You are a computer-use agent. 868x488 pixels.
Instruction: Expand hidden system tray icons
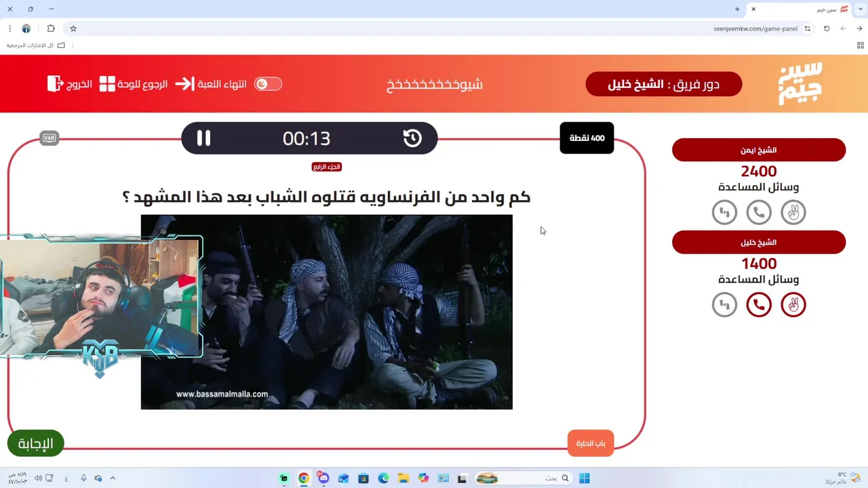[113, 479]
